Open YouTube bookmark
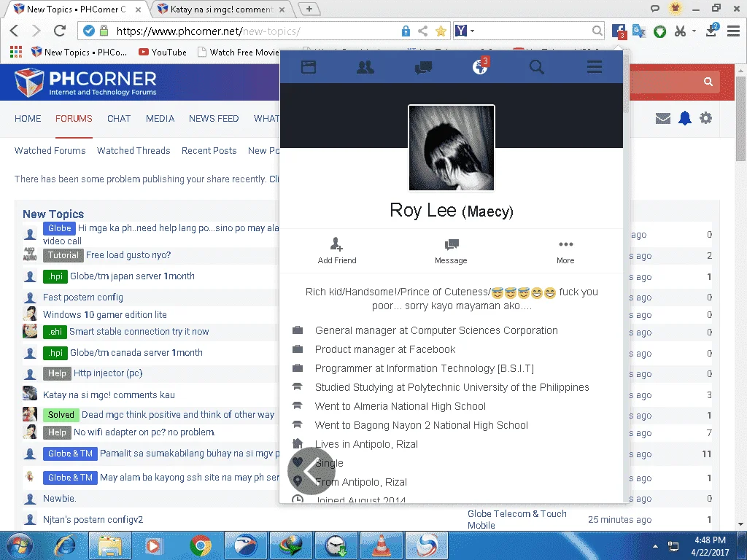The image size is (747, 560). 163,52
